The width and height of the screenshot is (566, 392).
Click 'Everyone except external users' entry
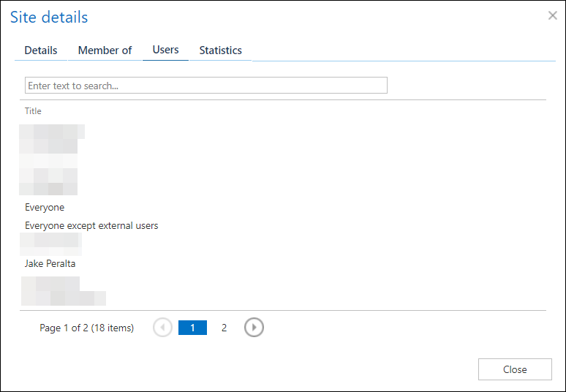click(91, 226)
